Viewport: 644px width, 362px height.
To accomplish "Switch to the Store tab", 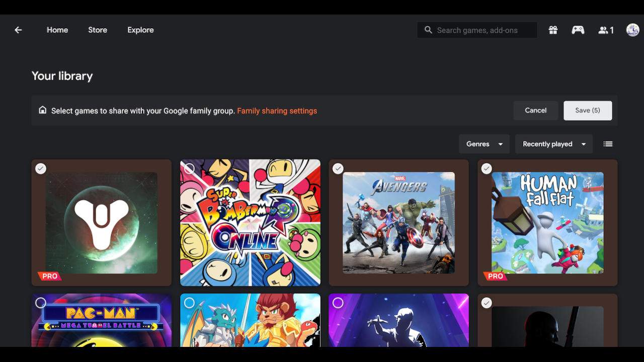I will [97, 30].
